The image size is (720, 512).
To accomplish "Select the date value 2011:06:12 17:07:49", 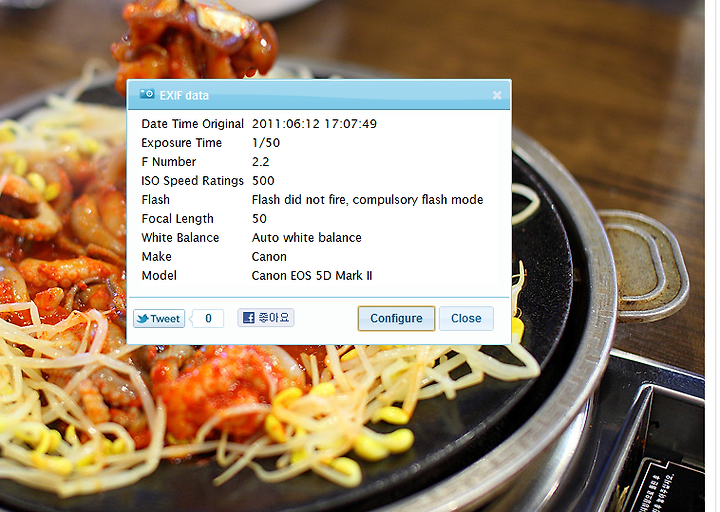I will point(314,124).
